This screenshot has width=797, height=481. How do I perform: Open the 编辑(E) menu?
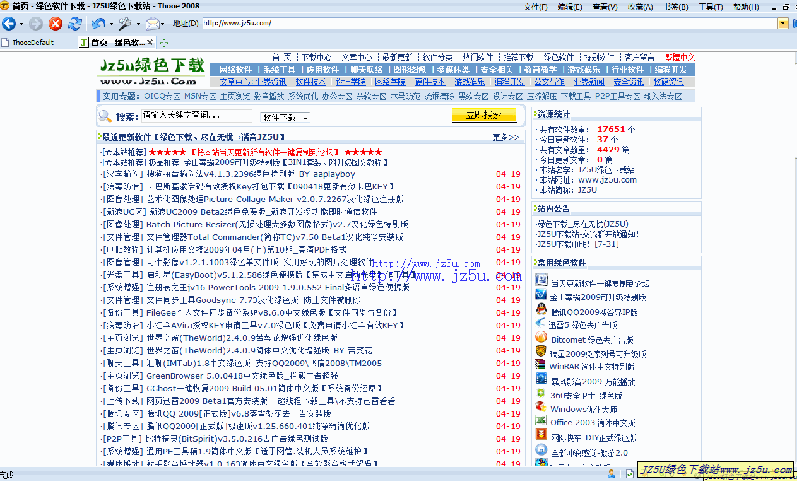pyautogui.click(x=570, y=7)
